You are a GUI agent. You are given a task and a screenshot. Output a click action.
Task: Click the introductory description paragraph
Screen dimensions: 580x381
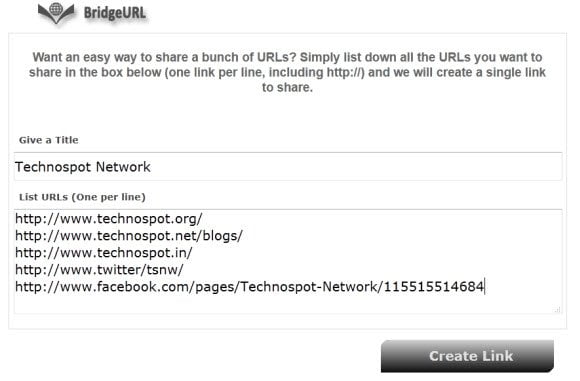[287, 72]
